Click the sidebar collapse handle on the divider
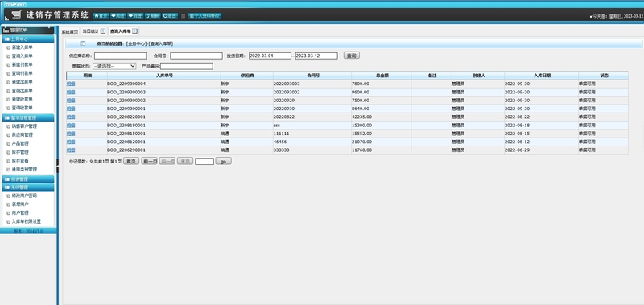Screen dimensions: 644x305 [x=57, y=166]
